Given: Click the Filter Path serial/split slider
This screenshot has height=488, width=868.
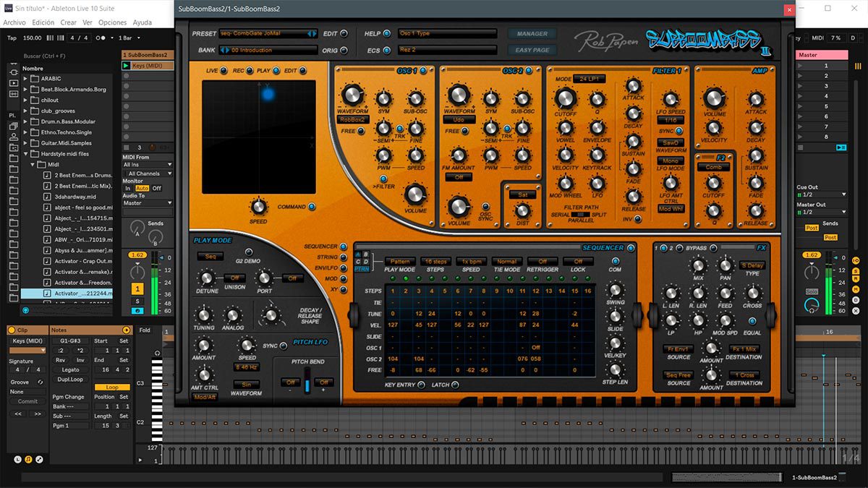Looking at the screenshot, I should (x=580, y=215).
